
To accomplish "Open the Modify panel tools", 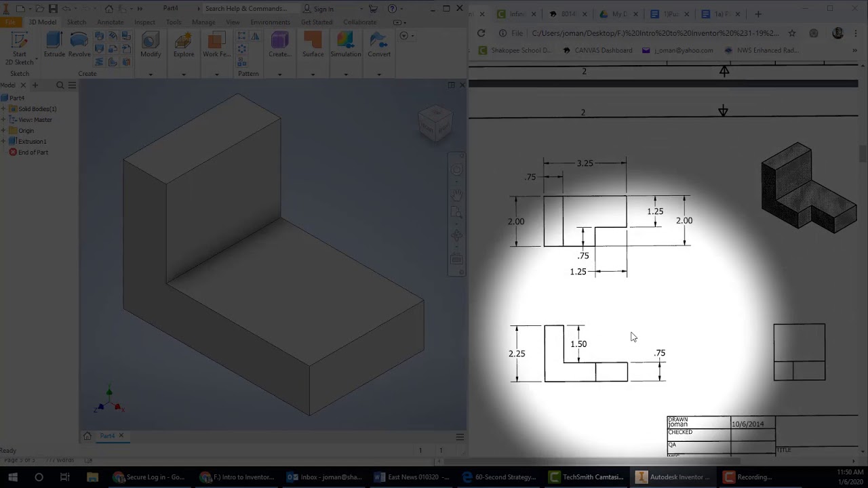I will (x=151, y=45).
